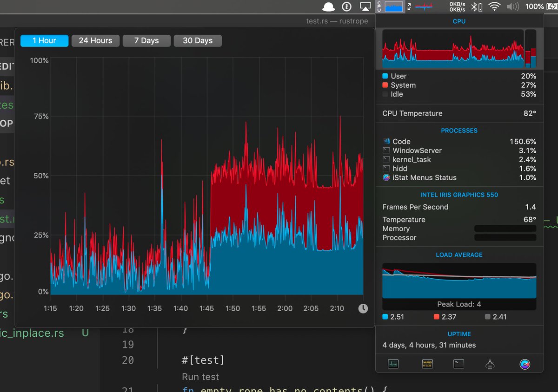
Task: Click the 2:10 time label on the graph
Action: 337,308
